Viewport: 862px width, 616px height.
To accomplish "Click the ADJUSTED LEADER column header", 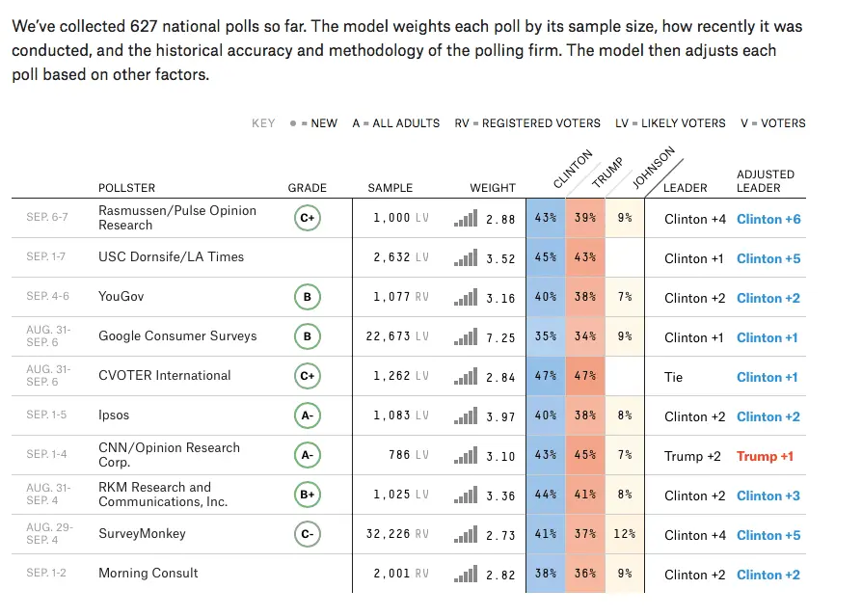I will 766,181.
